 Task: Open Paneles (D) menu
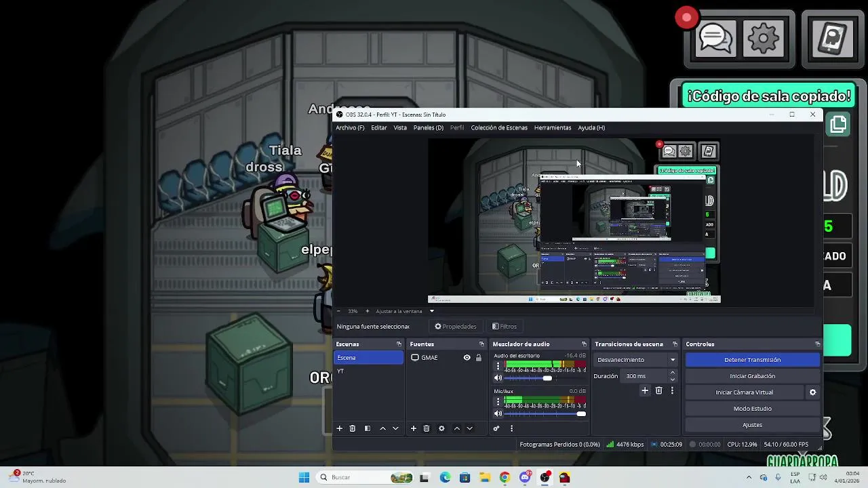[x=429, y=127]
